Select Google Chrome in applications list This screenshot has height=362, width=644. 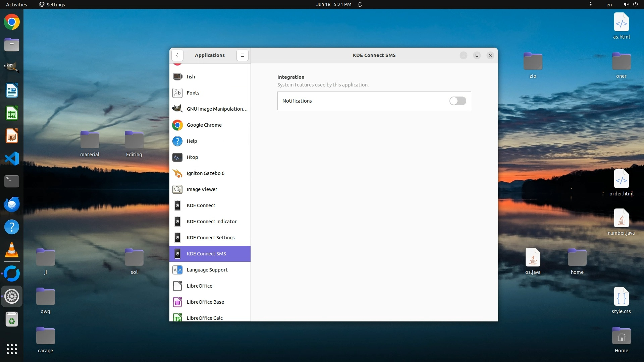click(x=204, y=125)
